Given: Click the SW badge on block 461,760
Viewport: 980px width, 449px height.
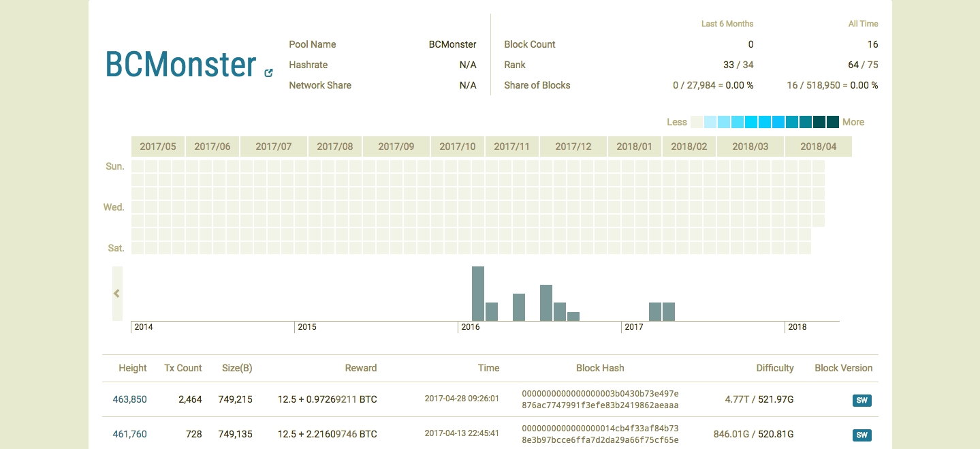Looking at the screenshot, I should click(862, 435).
